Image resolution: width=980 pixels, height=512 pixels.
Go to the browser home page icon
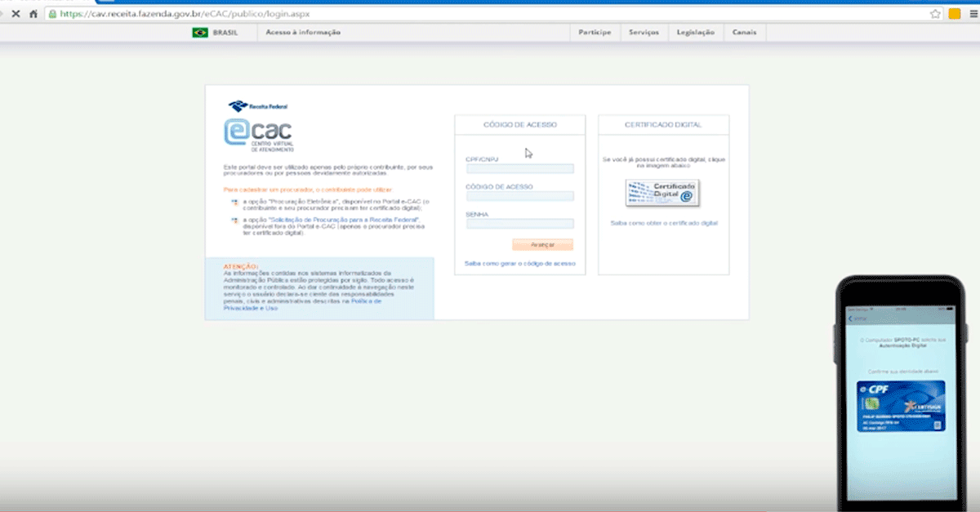tap(33, 14)
